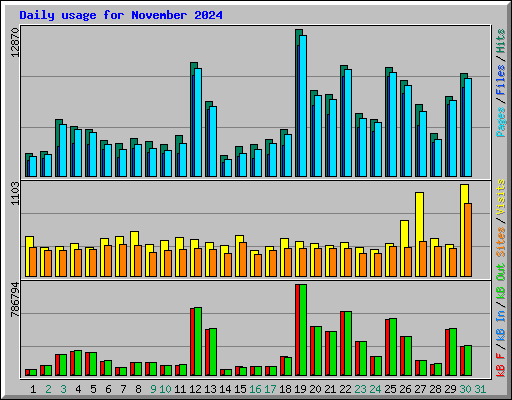Click the "Files" legend label
Screen dimensions: 512x400
[x=501, y=80]
